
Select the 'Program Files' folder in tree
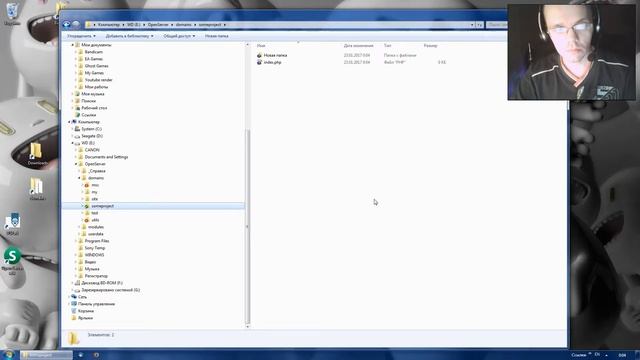97,241
